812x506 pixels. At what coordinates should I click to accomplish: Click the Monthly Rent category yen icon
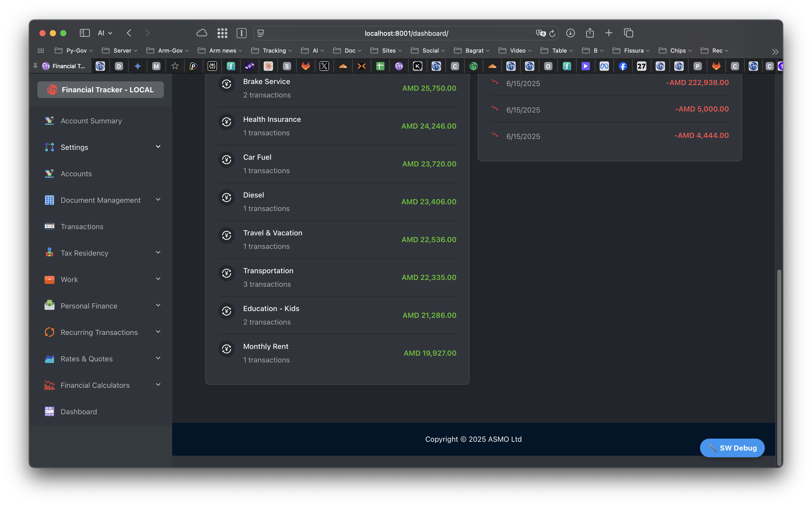(227, 349)
